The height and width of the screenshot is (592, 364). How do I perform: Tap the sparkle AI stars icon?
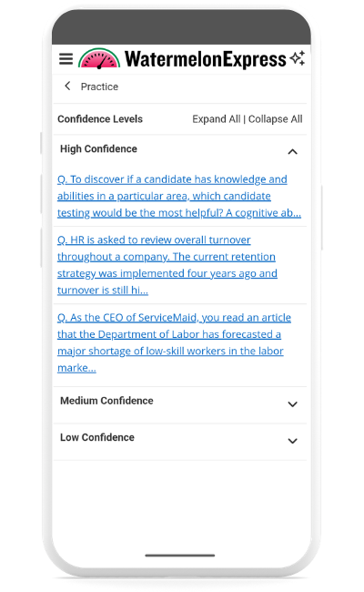pos(298,58)
